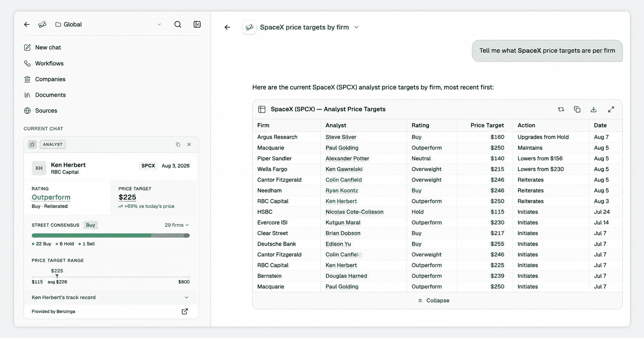The image size is (644, 338).
Task: Open analyst Brian Dobson link
Action: (x=343, y=233)
